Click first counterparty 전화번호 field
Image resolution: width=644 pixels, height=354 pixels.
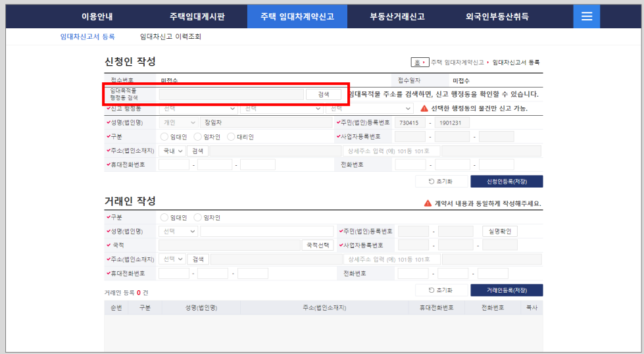click(x=412, y=273)
